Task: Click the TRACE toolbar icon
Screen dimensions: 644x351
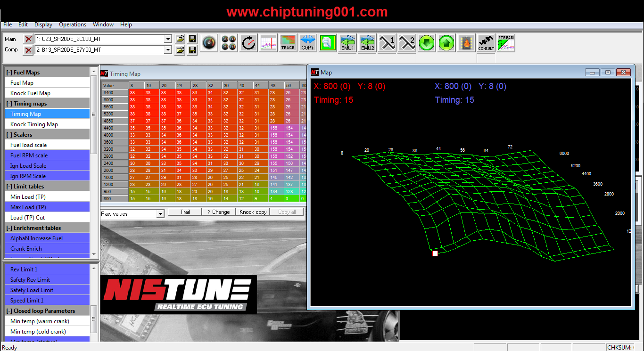Action: (288, 43)
